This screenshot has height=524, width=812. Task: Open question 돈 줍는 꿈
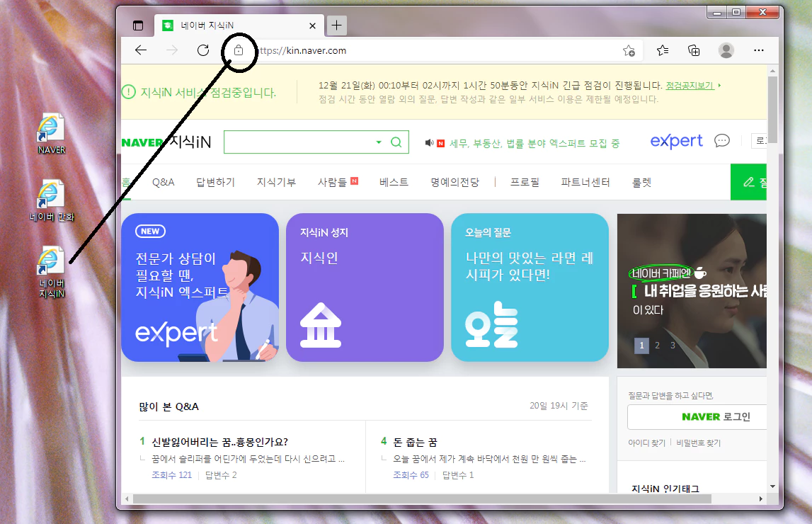pos(415,442)
